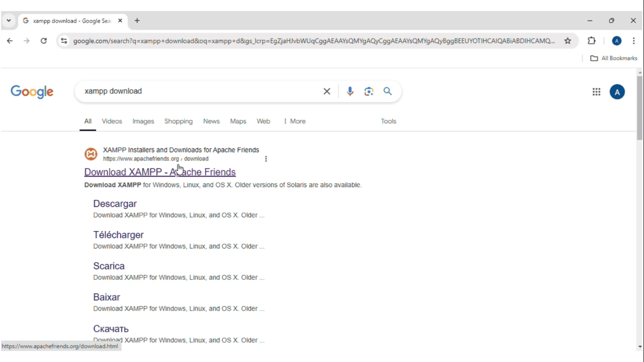
Task: Expand the tab search dropdown arrow
Action: pos(8,21)
